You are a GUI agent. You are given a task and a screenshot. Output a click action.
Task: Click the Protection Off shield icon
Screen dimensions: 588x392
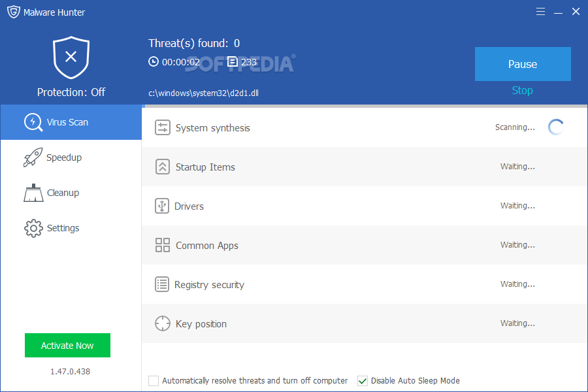coord(71,57)
